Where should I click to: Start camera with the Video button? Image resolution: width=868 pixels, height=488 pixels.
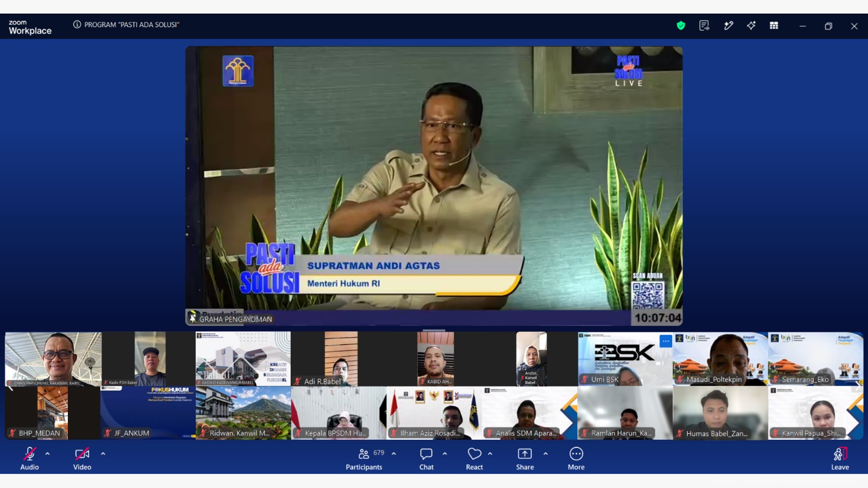[x=82, y=458]
